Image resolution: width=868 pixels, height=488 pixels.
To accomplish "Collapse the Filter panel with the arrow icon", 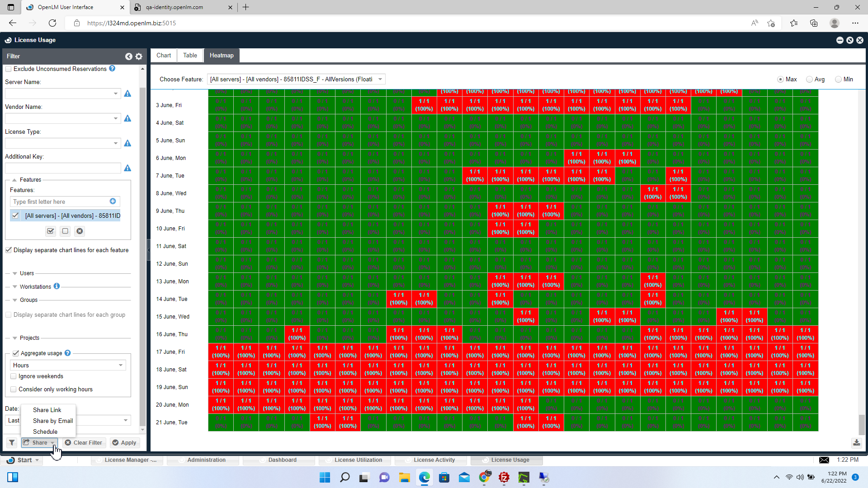I will click(x=129, y=56).
